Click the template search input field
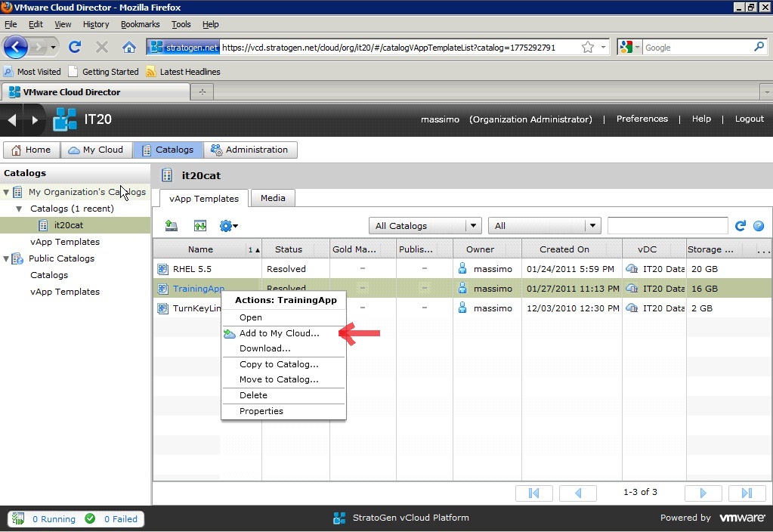Viewport: 773px width, 532px height. pyautogui.click(x=667, y=226)
